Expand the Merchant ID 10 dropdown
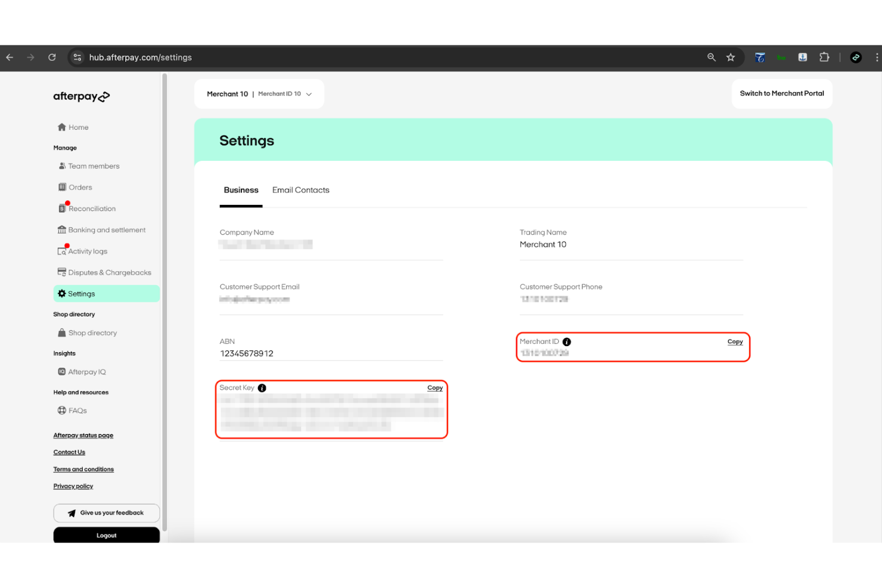The image size is (882, 588). click(x=309, y=94)
